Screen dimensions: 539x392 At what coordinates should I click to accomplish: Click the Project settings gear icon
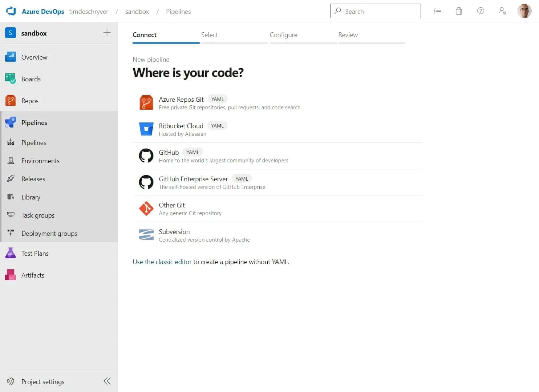pyautogui.click(x=11, y=381)
